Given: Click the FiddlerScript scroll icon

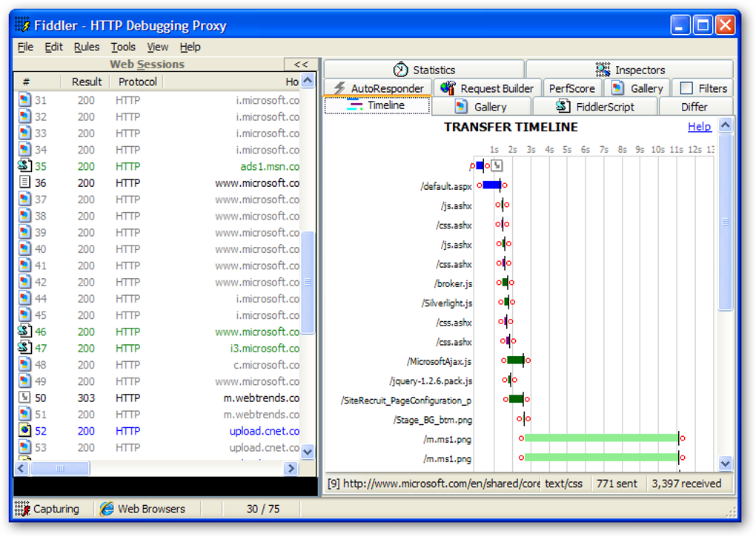Looking at the screenshot, I should coord(563,106).
